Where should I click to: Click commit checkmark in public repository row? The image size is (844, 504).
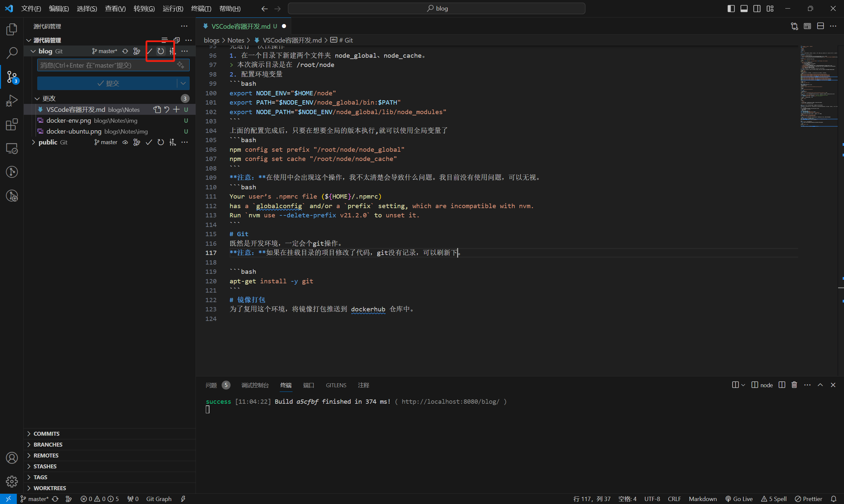(149, 142)
